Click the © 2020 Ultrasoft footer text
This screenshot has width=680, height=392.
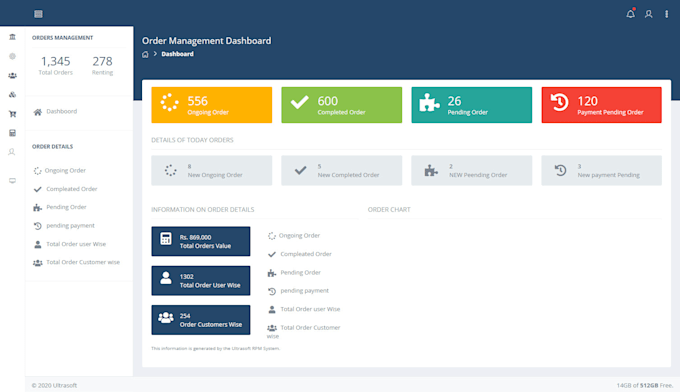(x=54, y=385)
